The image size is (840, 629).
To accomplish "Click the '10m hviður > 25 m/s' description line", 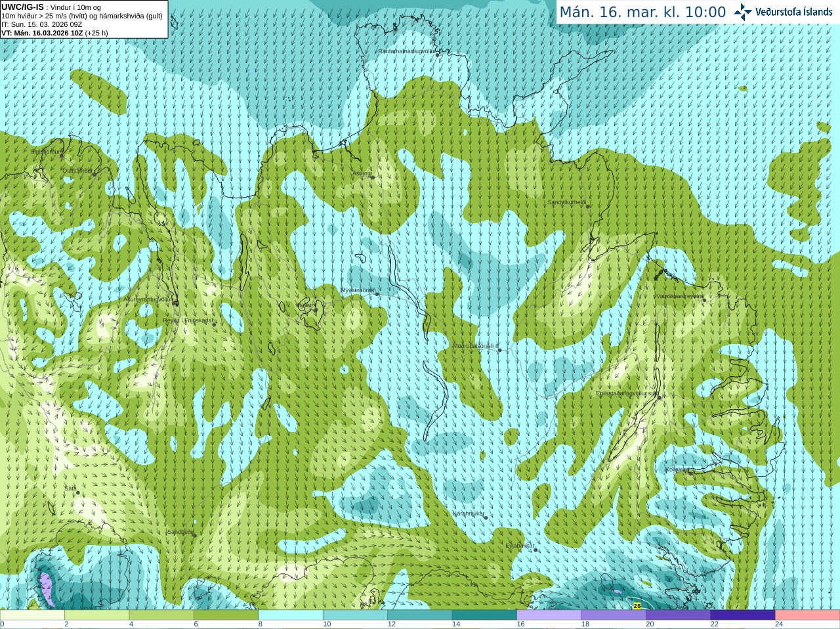I will coord(82,16).
